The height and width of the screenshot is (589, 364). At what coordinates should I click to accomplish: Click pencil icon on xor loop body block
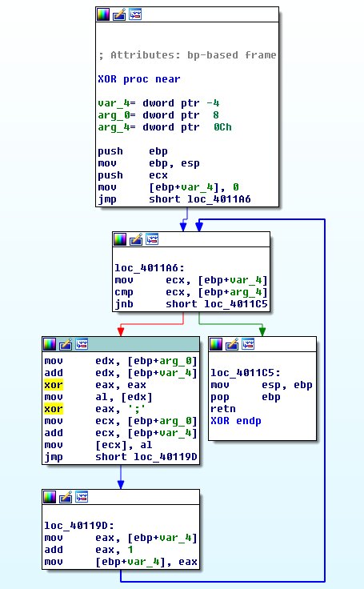tap(66, 343)
